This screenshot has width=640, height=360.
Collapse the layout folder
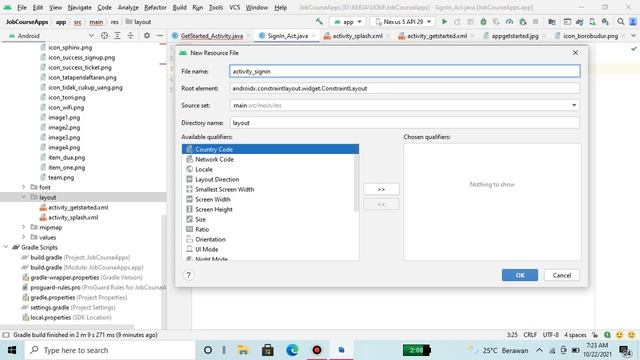coord(24,197)
